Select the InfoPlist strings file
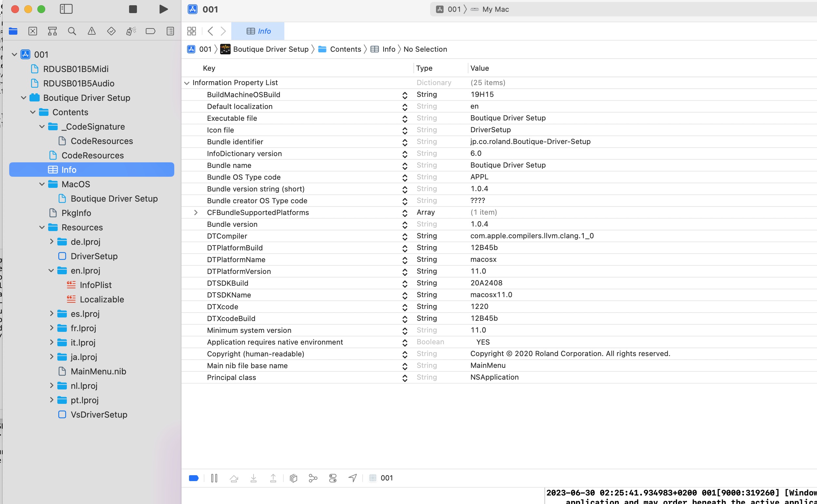 [x=89, y=285]
